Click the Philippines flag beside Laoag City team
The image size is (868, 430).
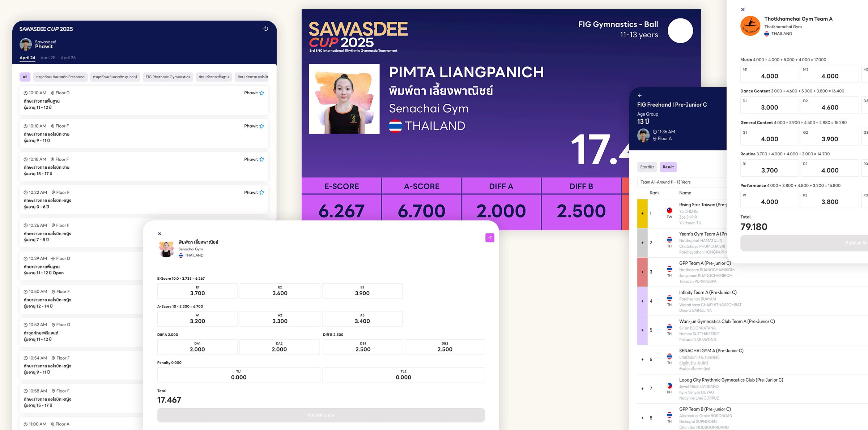pos(669,386)
